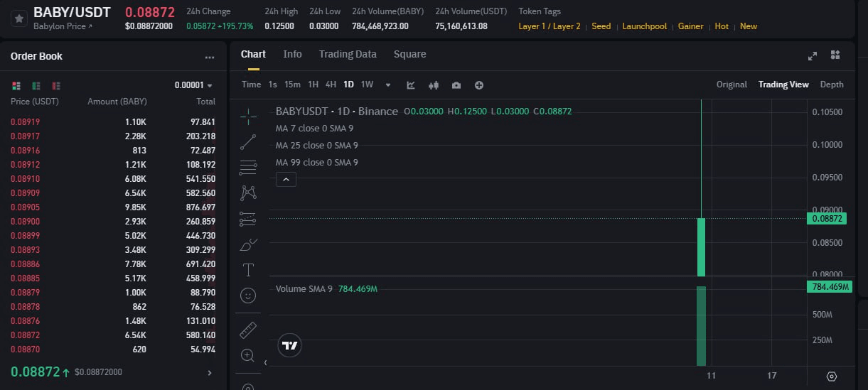The image size is (868, 390).
Task: Click the Seed token tag
Action: [601, 26]
